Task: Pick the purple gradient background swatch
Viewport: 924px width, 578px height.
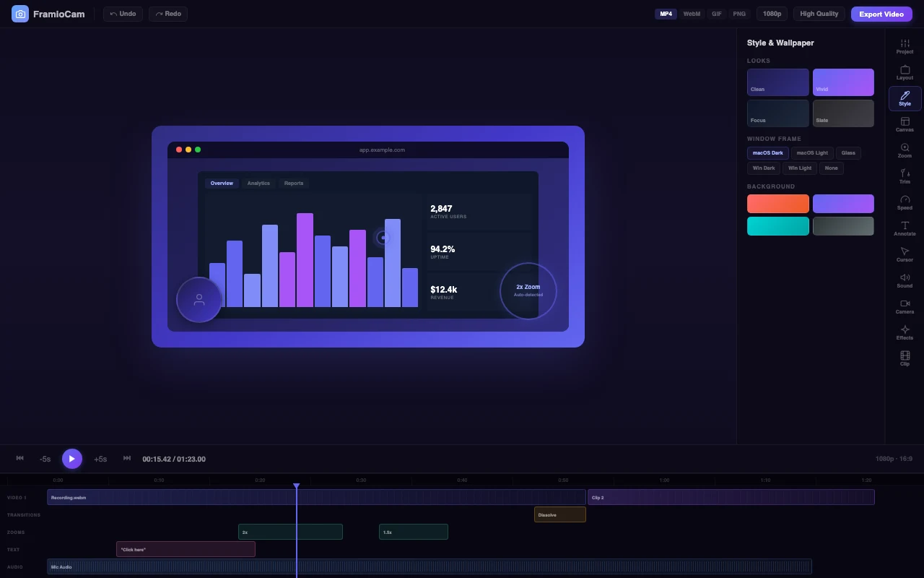Action: (843, 204)
